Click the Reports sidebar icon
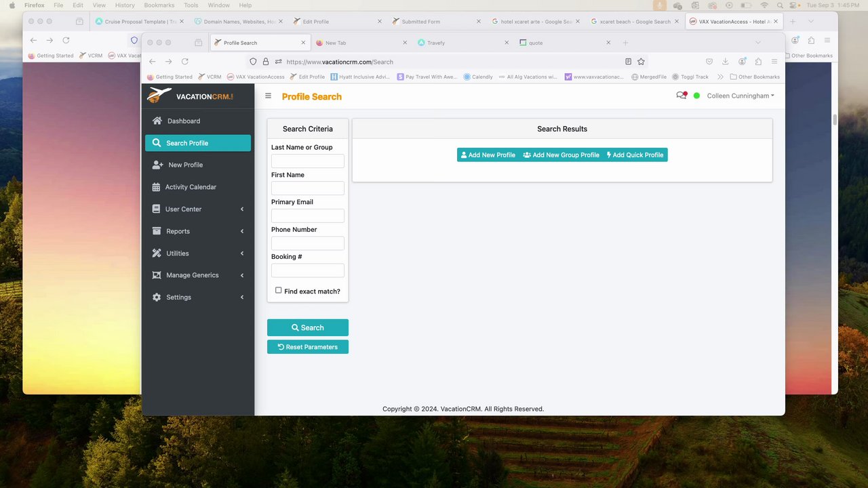 tap(157, 231)
